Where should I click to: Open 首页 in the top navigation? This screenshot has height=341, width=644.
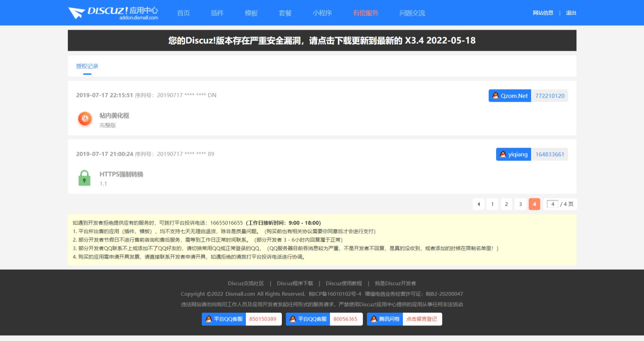(183, 13)
